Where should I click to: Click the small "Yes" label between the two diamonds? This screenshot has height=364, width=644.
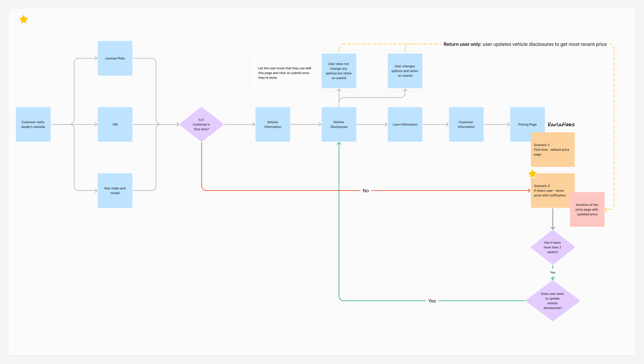coord(553,272)
